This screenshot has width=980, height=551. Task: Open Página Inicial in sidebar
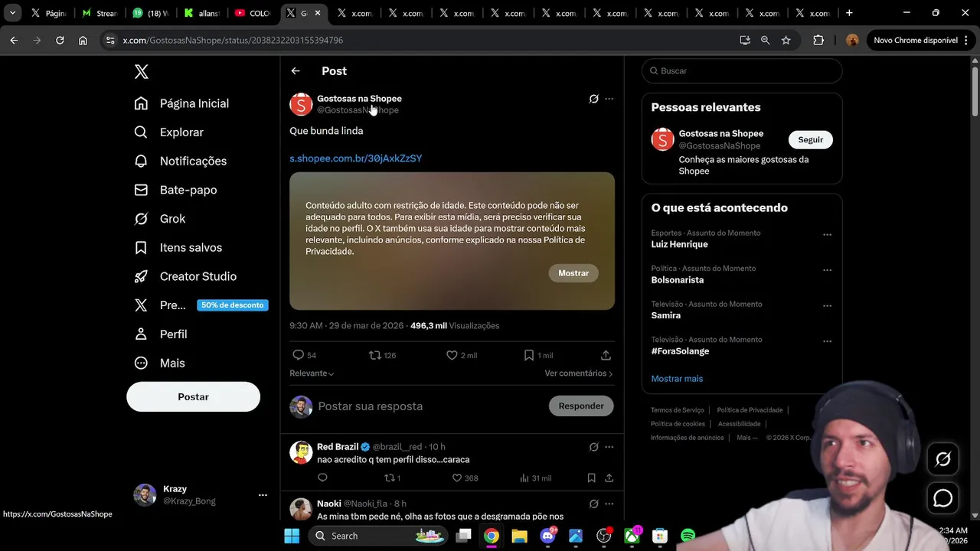tap(182, 103)
